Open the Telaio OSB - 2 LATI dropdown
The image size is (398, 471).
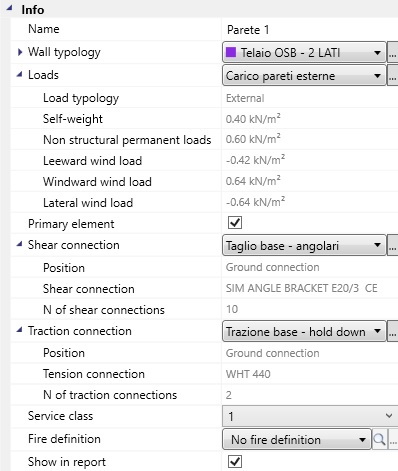(304, 53)
